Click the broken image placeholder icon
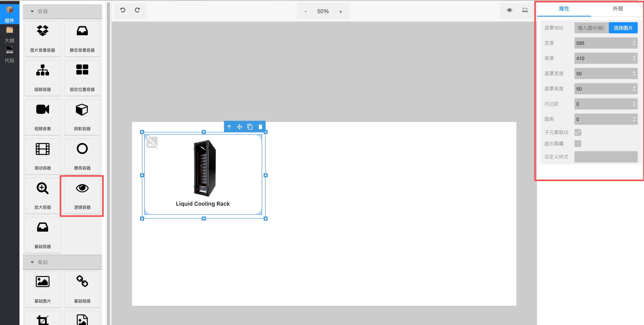Image resolution: width=644 pixels, height=325 pixels. click(x=152, y=142)
